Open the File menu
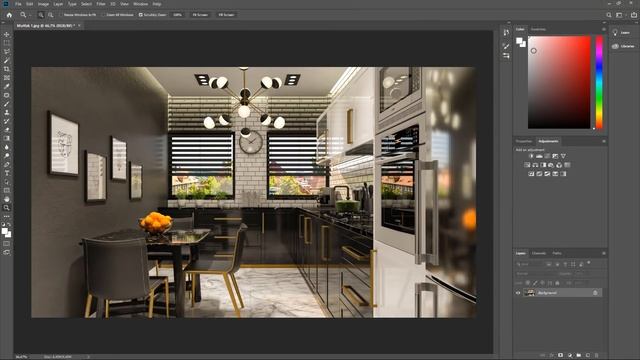Image resolution: width=640 pixels, height=360 pixels. click(x=18, y=4)
